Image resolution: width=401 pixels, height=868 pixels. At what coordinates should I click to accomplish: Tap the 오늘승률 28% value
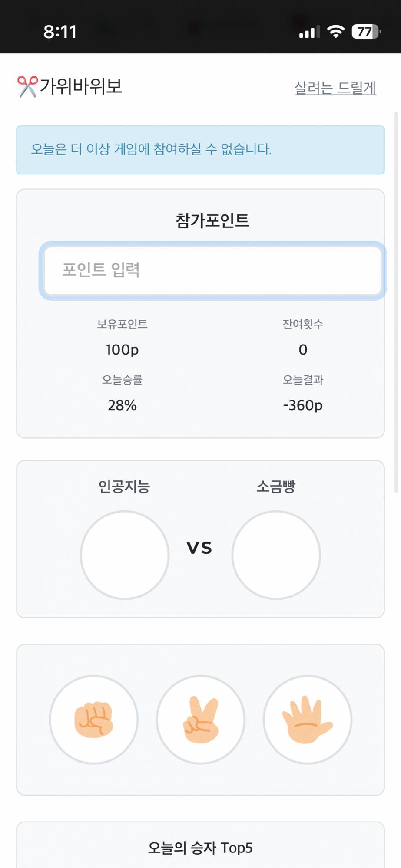122,405
